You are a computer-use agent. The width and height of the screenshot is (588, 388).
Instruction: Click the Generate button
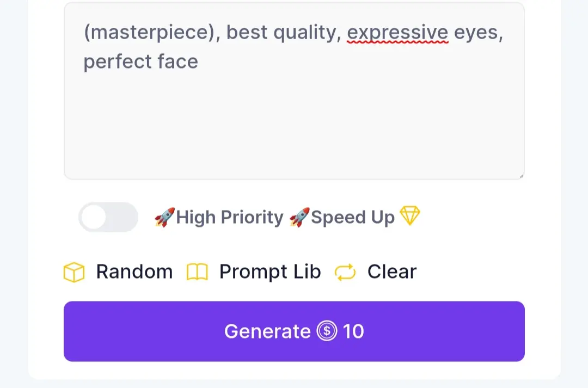(x=294, y=331)
